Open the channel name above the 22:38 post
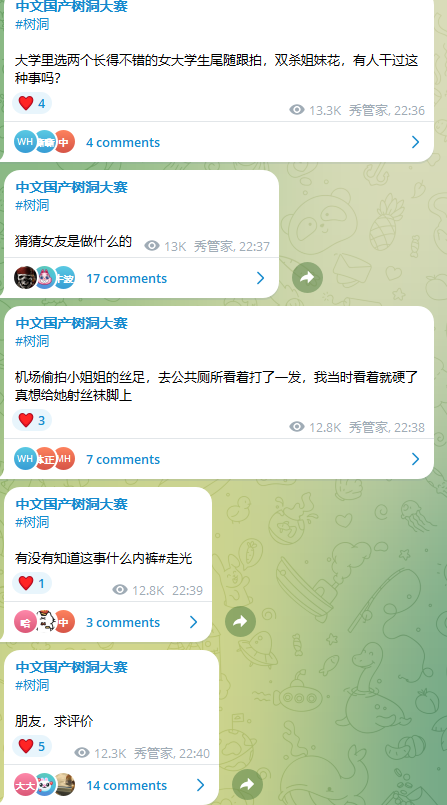 pos(71,323)
